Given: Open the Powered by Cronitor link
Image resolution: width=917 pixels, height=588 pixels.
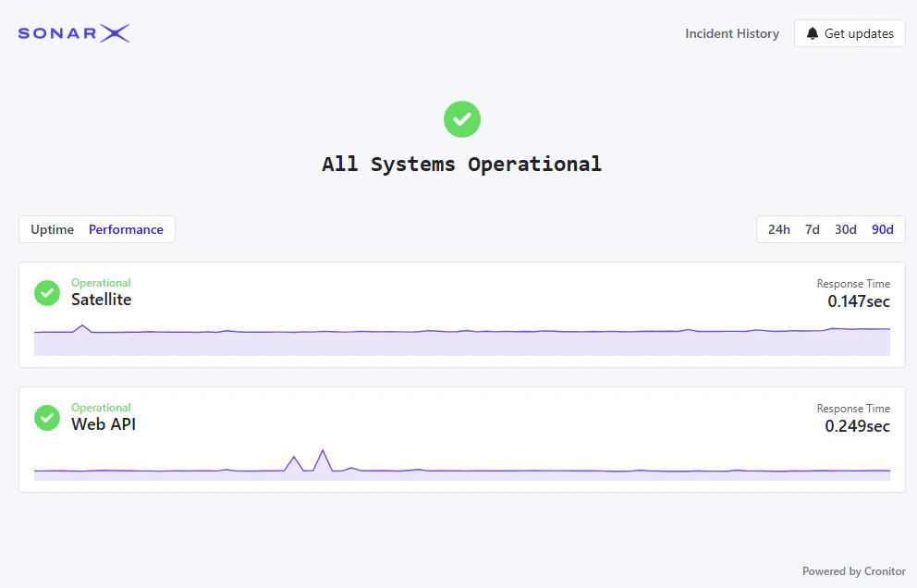Looking at the screenshot, I should pos(854,571).
